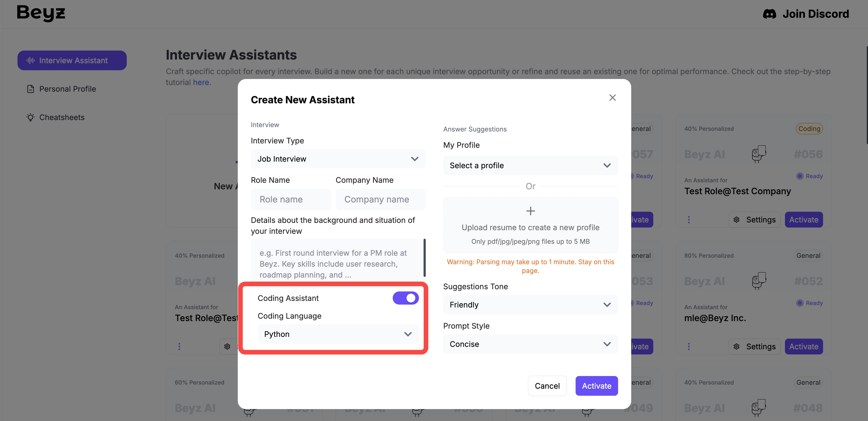The height and width of the screenshot is (421, 868).
Task: Open the three-dot menu on assistant #056
Action: click(x=689, y=219)
